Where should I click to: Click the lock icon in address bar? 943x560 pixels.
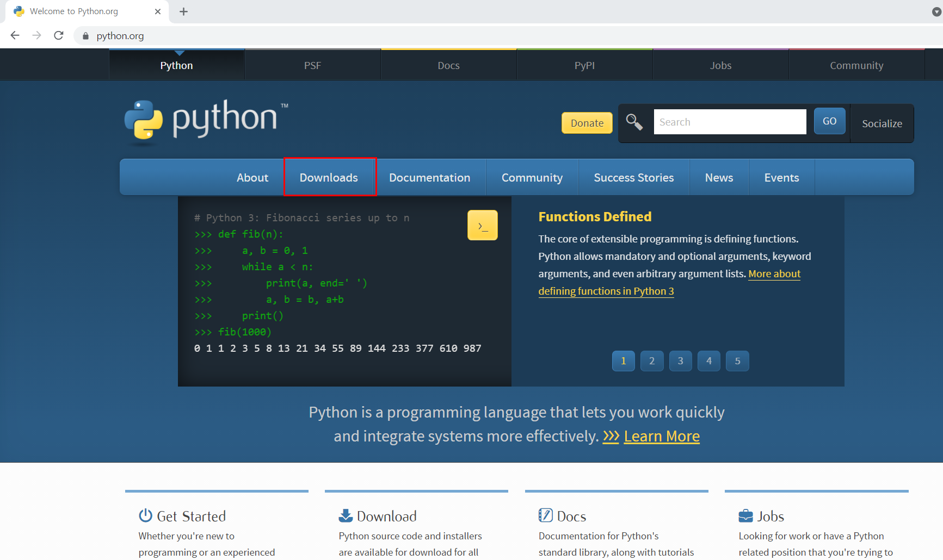coord(85,36)
